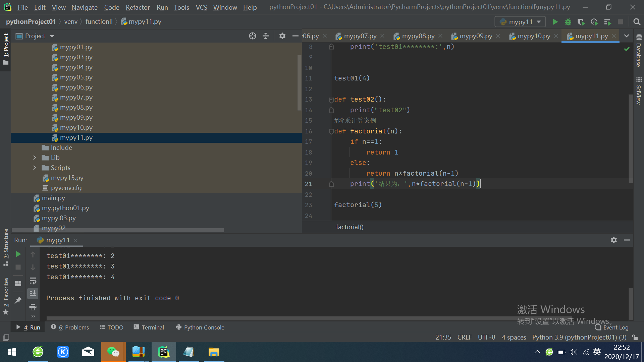Open File Explorer from the taskbar
Image resolution: width=644 pixels, height=362 pixels.
(214, 352)
